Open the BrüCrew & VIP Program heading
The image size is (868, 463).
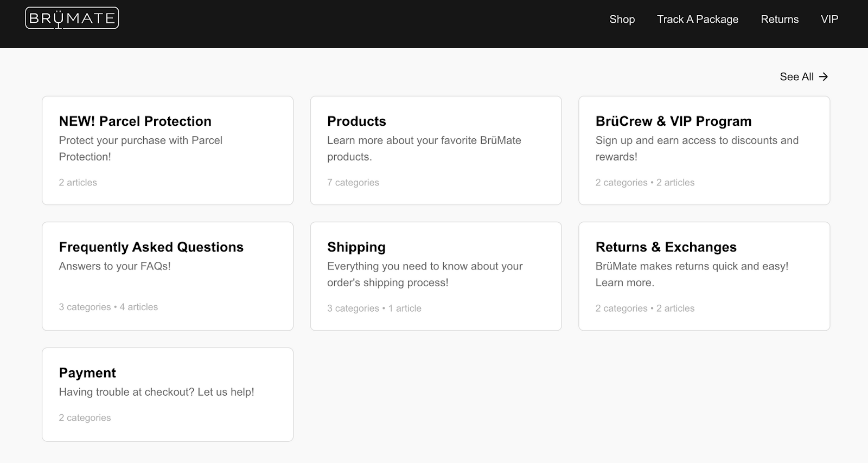pos(673,121)
